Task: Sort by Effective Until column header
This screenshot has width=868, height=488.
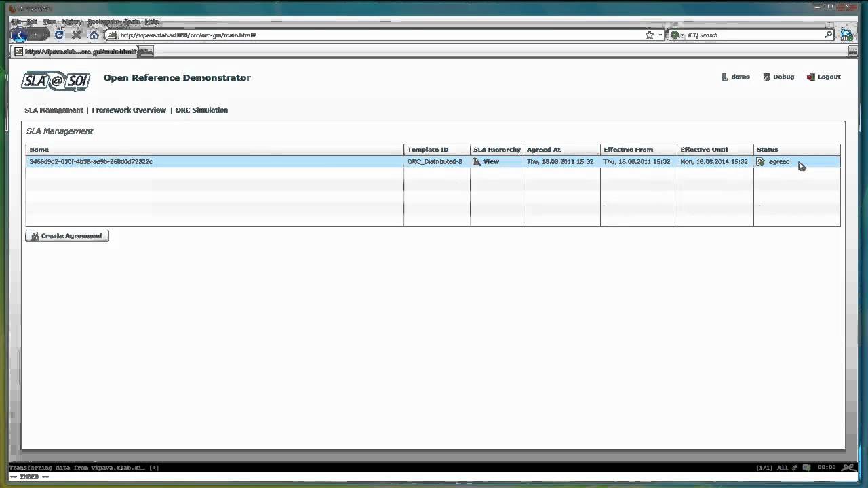Action: coord(715,150)
